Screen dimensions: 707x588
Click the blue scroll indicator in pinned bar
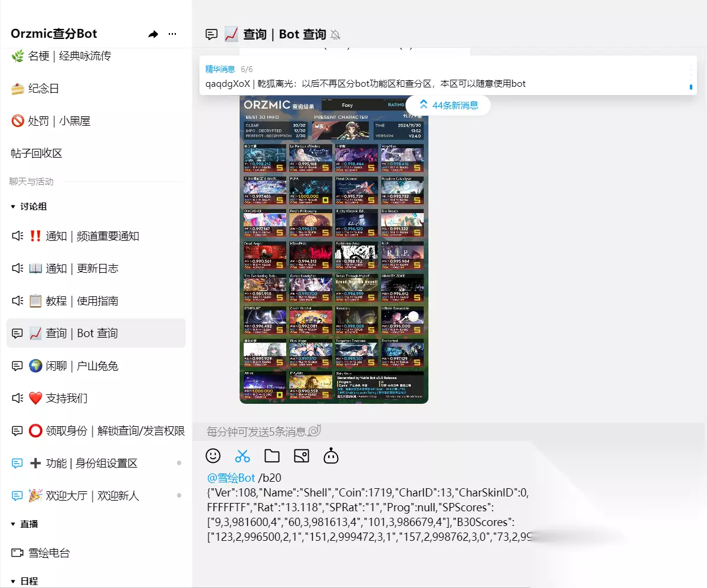690,87
